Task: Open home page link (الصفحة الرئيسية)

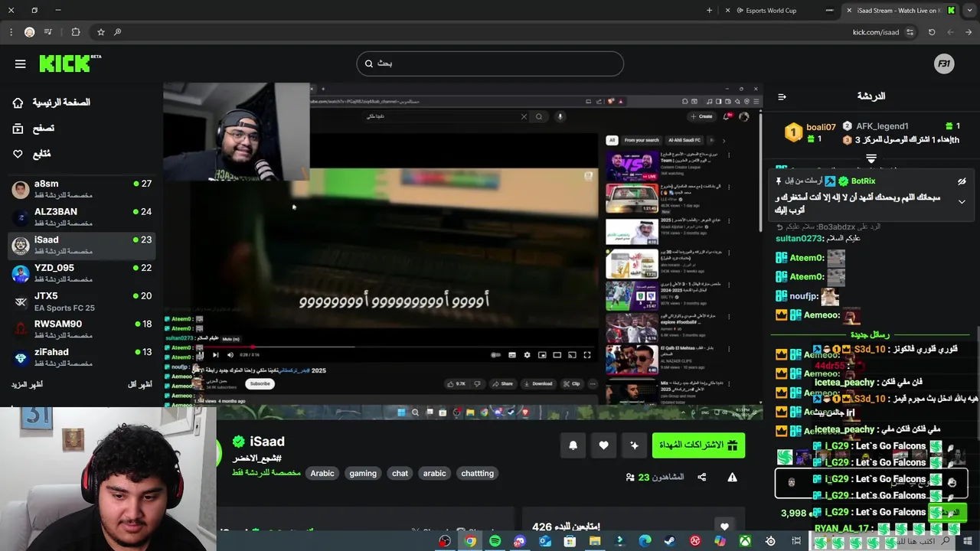Action: pos(52,103)
